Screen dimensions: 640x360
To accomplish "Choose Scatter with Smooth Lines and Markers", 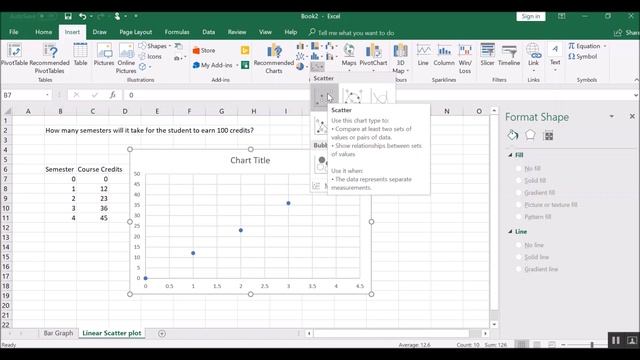I will 353,97.
